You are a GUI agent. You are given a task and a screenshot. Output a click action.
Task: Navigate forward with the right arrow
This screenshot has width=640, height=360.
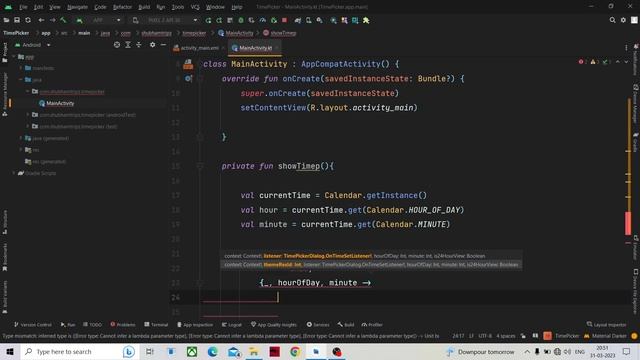tap(52, 20)
